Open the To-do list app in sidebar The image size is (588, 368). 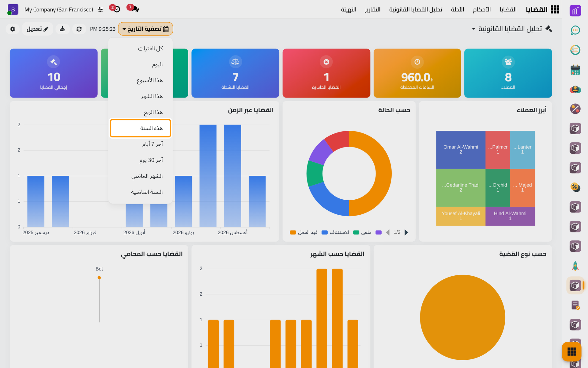coord(575,50)
